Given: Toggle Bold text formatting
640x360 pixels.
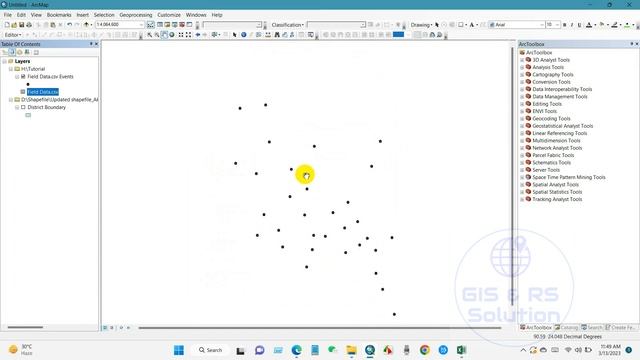Looking at the screenshot, I should [x=564, y=25].
